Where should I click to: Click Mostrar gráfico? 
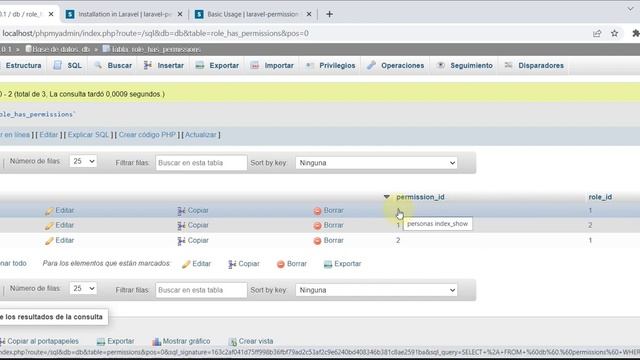click(181, 341)
